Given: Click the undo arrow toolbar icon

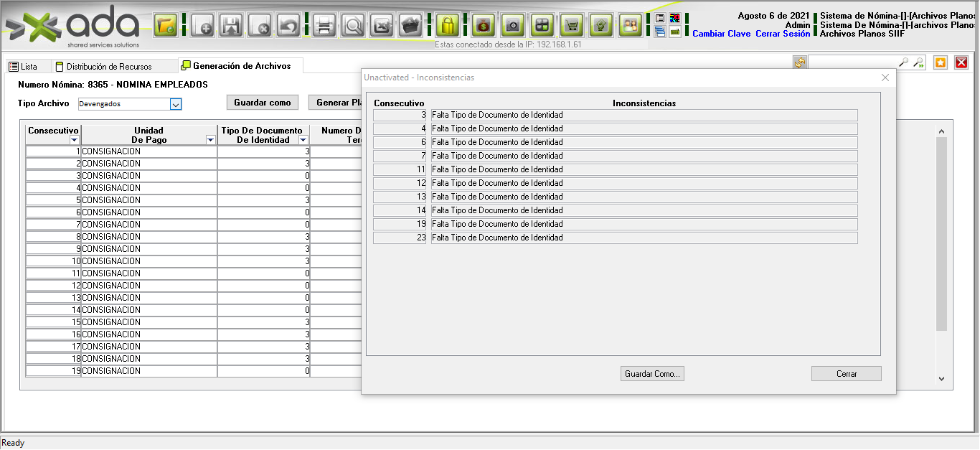Looking at the screenshot, I should pos(288,26).
